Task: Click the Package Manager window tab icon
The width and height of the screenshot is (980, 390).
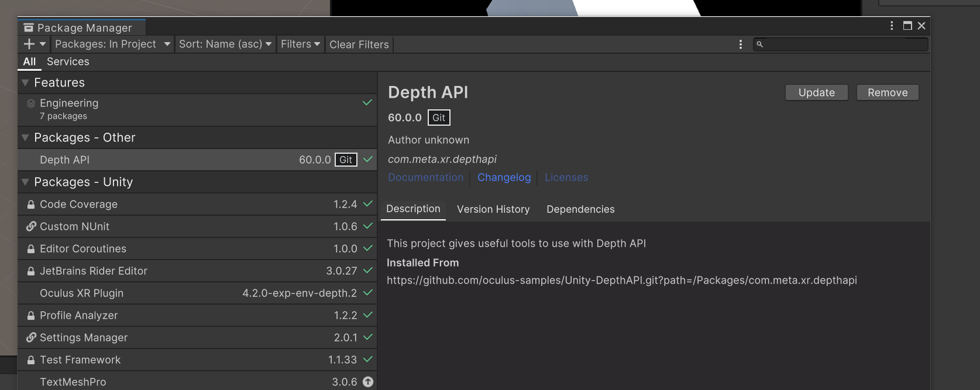Action: [28, 27]
